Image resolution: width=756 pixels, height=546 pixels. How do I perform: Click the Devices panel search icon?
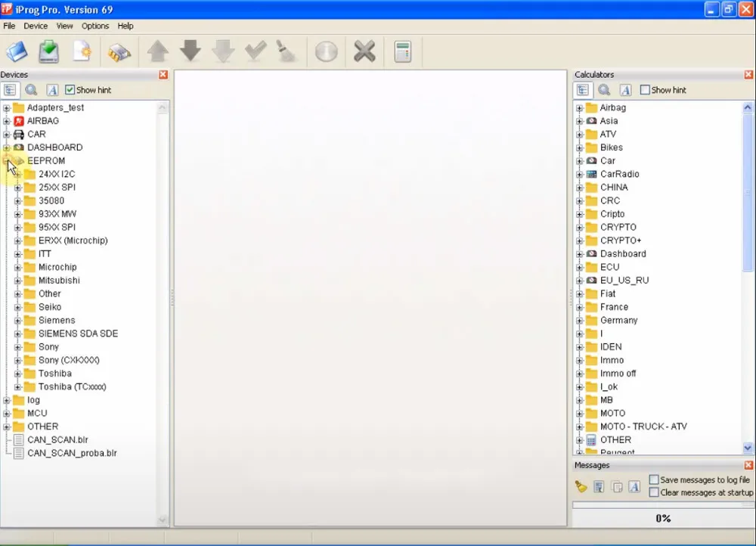pos(31,90)
